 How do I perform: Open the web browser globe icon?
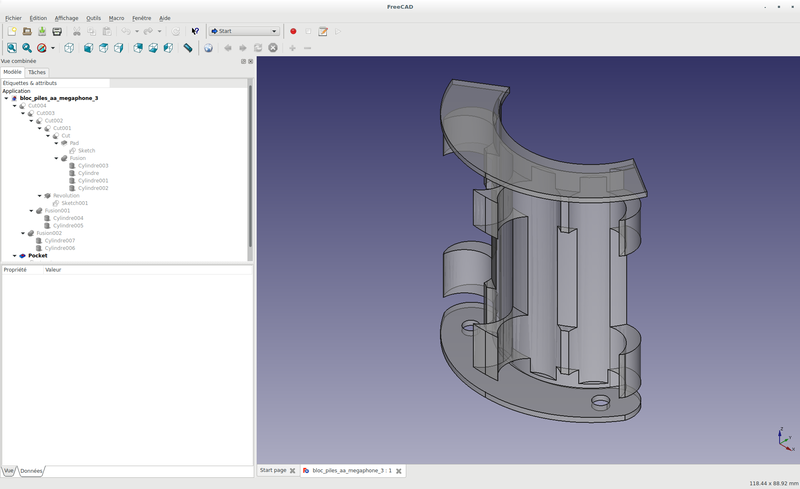tap(208, 48)
